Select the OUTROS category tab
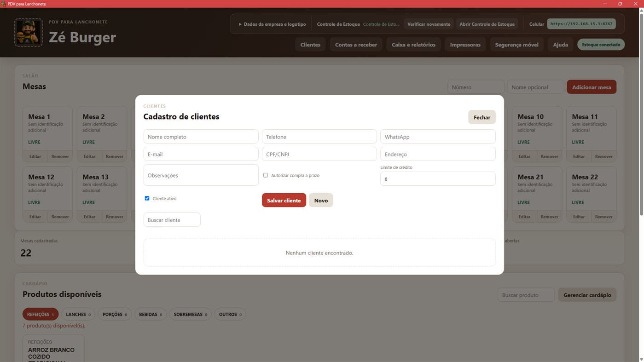Viewport: 644px width, 362px height. (x=230, y=314)
